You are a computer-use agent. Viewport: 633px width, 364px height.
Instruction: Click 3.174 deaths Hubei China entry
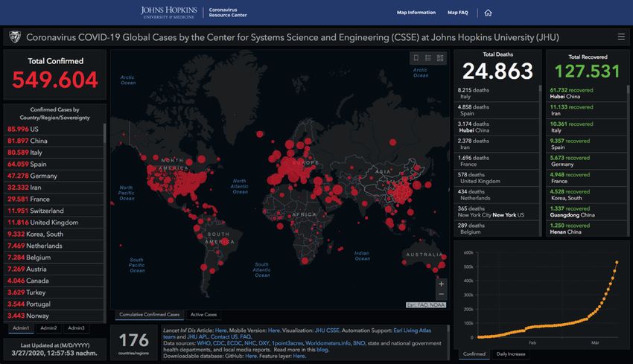point(497,127)
